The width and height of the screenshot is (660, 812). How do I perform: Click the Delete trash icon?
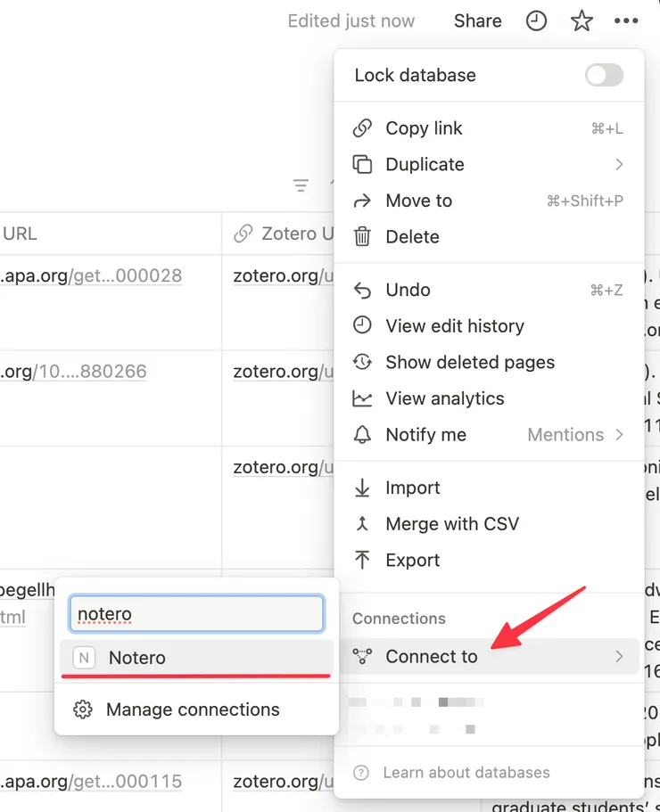362,237
